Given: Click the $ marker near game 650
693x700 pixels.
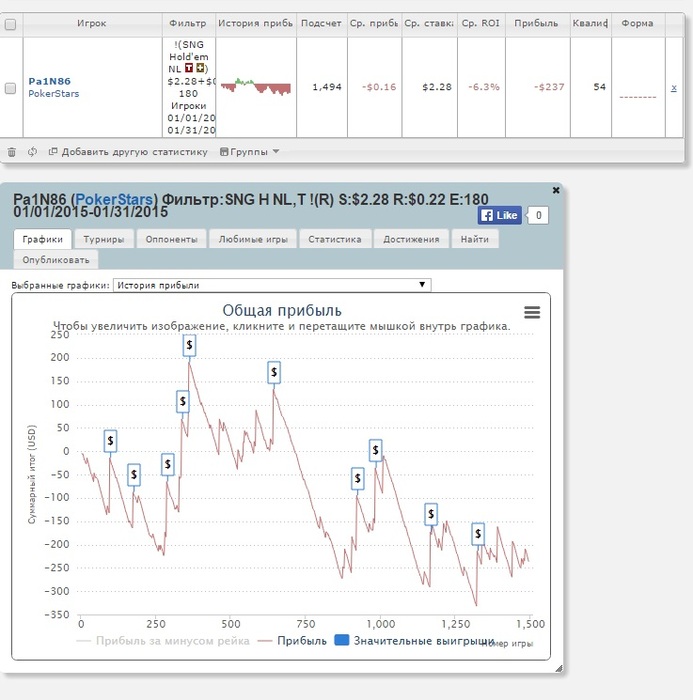Looking at the screenshot, I should 274,372.
